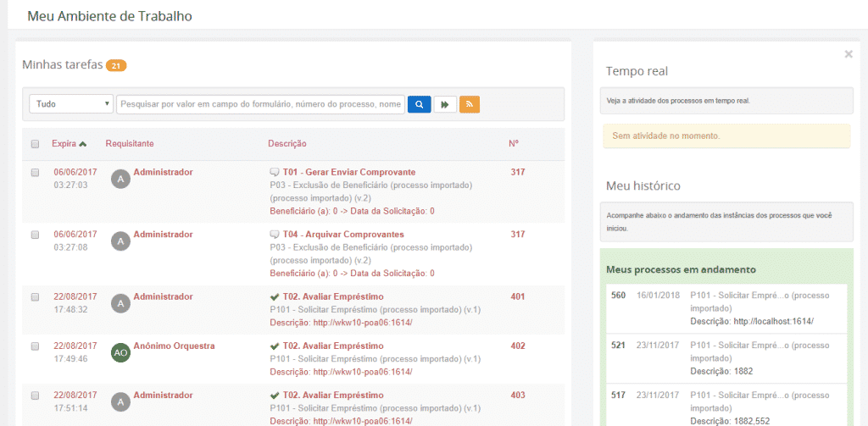The width and height of the screenshot is (868, 426).
Task: Click avatar beside Administrador in row 03:27:03
Action: tap(120, 180)
